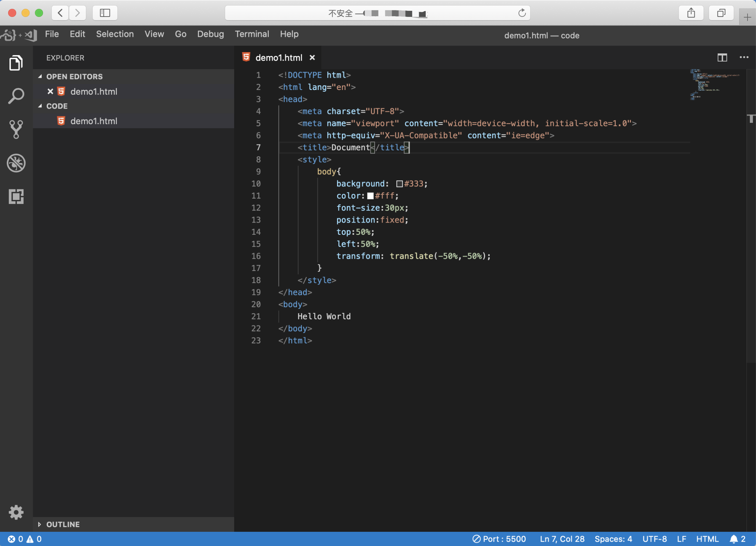
Task: Open the Debug view in activity bar
Action: pos(16,163)
